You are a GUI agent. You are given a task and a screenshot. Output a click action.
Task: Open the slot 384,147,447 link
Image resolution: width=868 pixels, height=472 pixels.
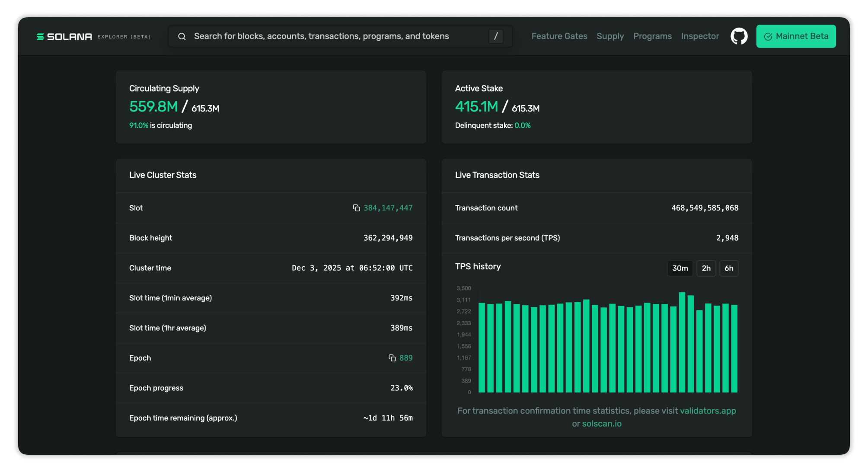tap(388, 208)
